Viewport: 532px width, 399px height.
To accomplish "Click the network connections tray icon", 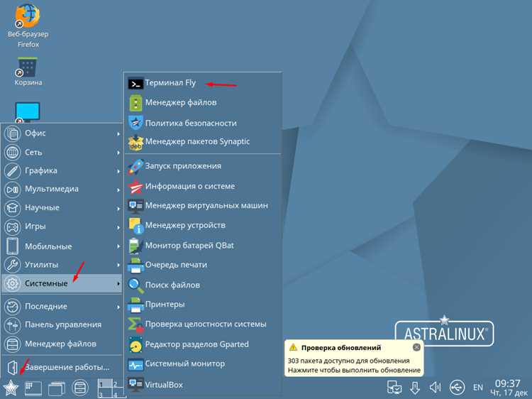I will click(x=394, y=388).
